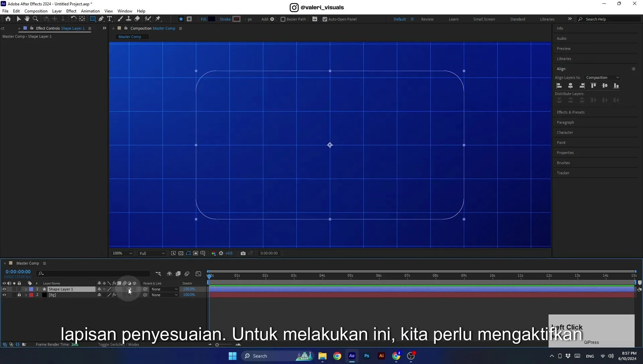Open the 100% magnification dropdown
Screen dimensions: 643x364
tap(122, 253)
